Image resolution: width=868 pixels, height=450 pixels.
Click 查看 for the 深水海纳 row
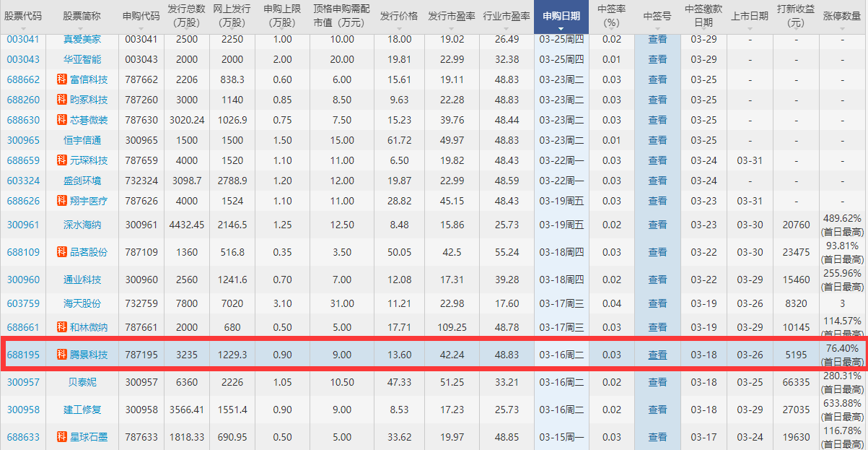pos(657,225)
